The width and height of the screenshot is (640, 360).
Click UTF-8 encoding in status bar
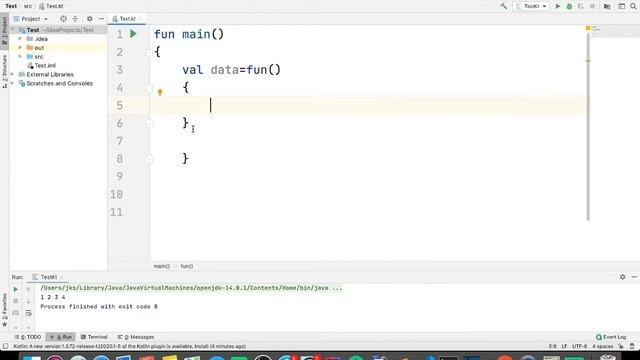(x=579, y=347)
